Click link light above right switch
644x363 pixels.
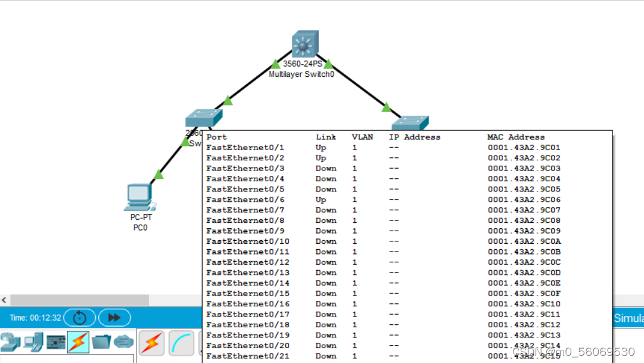point(386,107)
